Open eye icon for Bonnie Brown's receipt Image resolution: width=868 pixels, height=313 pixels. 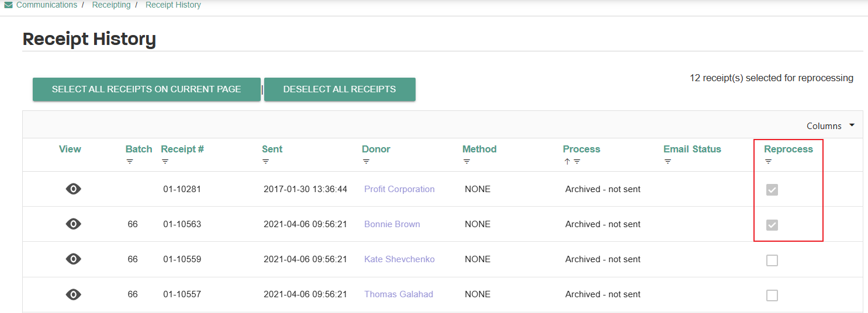(x=73, y=224)
